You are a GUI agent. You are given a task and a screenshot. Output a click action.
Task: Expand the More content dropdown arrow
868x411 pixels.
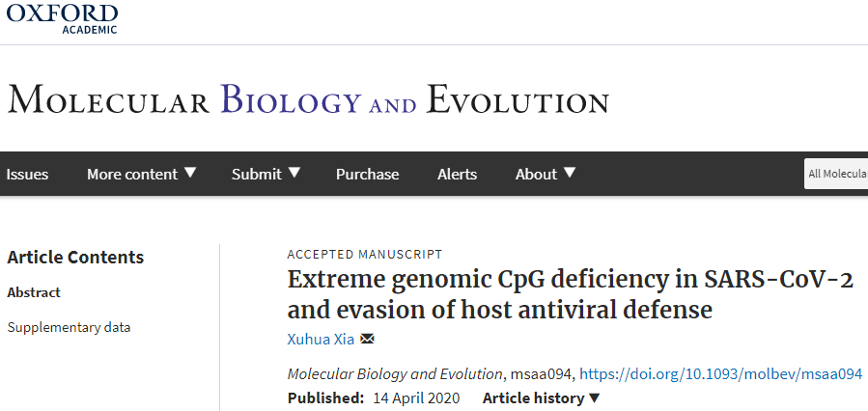click(x=190, y=173)
